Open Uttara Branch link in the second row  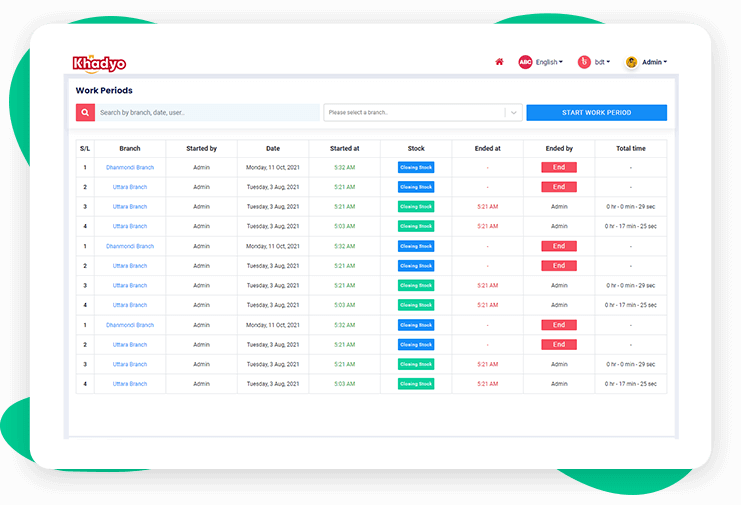click(130, 187)
